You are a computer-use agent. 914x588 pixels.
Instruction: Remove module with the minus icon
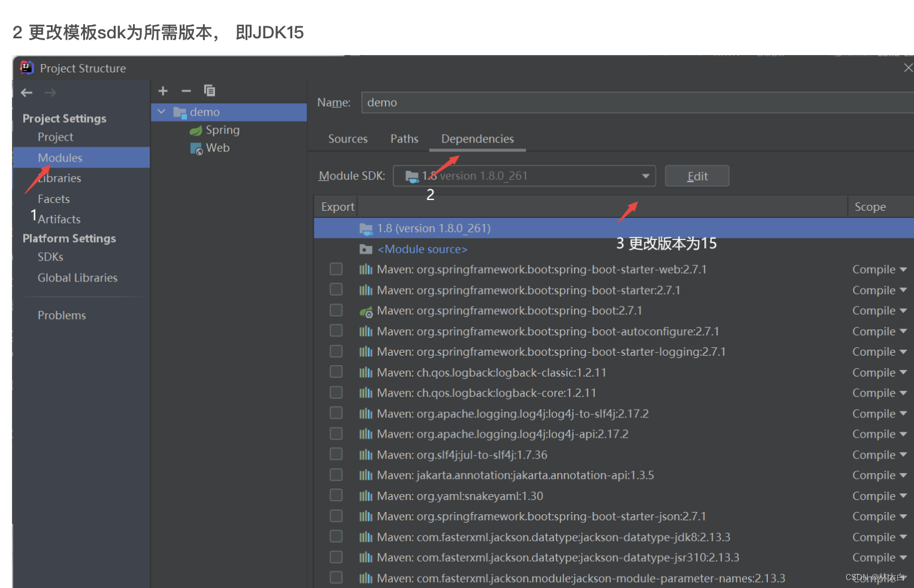point(186,91)
